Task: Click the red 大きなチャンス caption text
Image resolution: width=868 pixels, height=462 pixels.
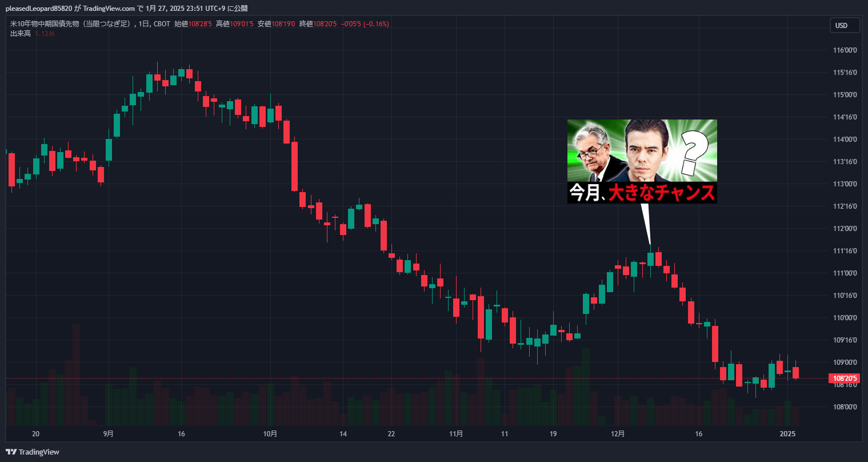Action: 661,193
